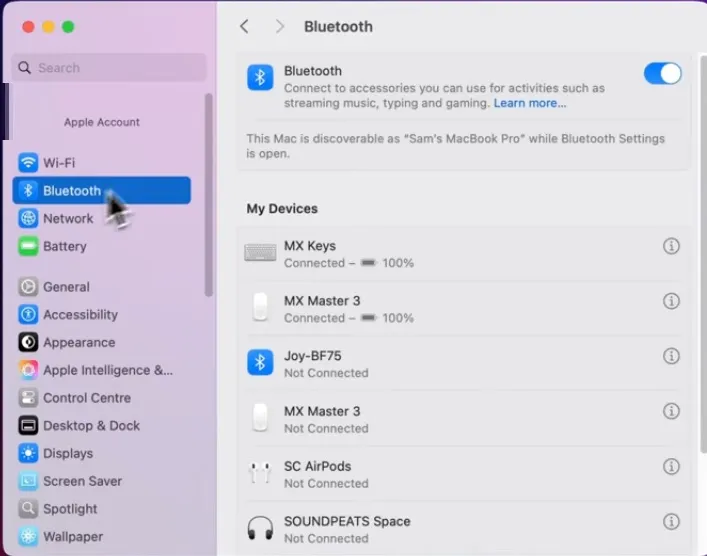Click the Screen Saver icon
This screenshot has width=707, height=556.
point(28,481)
